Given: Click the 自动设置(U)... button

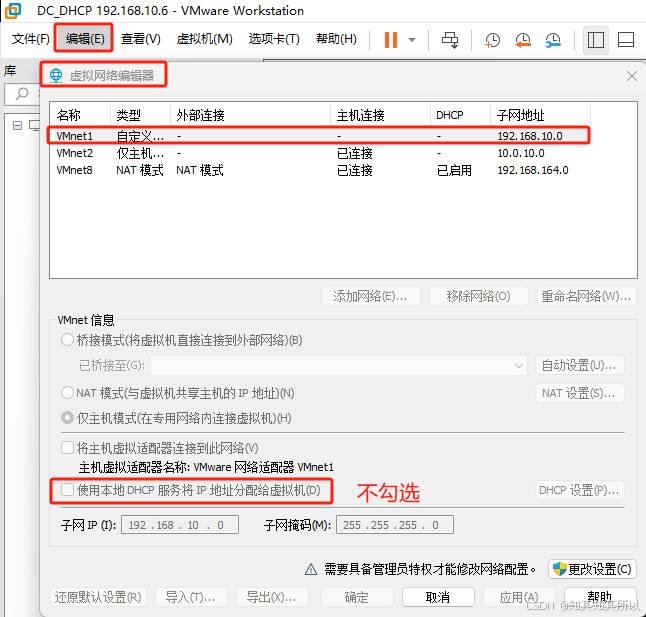Looking at the screenshot, I should (579, 365).
